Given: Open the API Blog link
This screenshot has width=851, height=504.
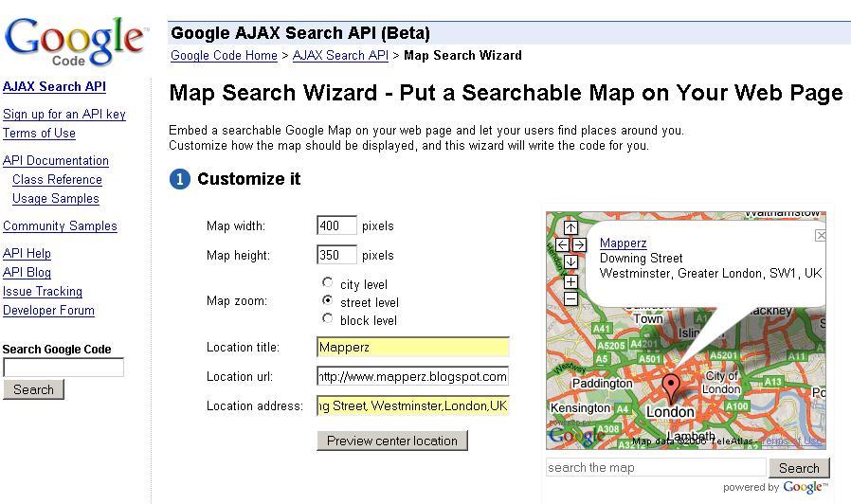Looking at the screenshot, I should (x=27, y=272).
